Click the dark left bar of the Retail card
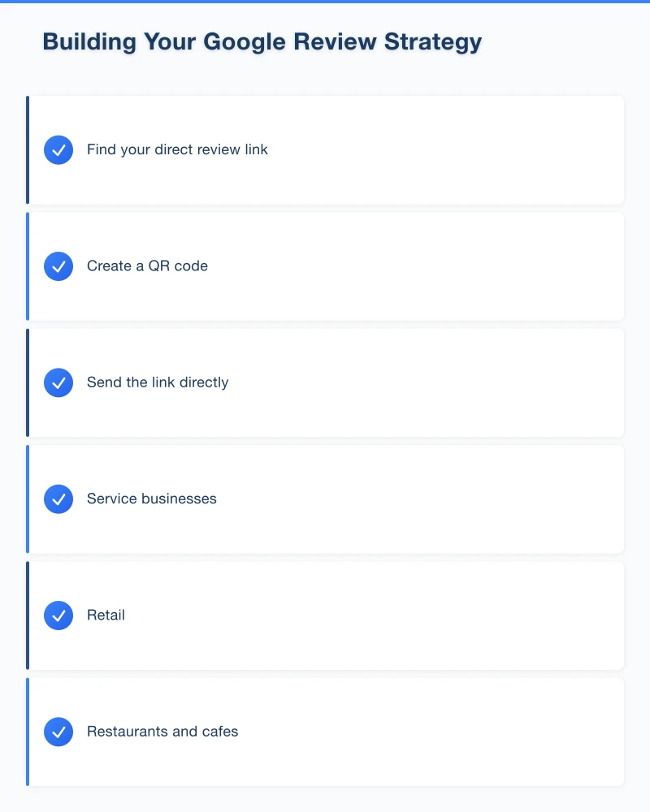 [28, 615]
